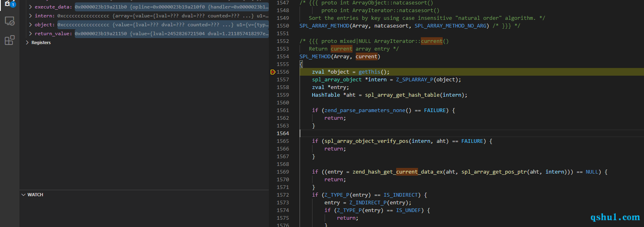
Task: Click opening brace on line 1555
Action: pyautogui.click(x=301, y=64)
